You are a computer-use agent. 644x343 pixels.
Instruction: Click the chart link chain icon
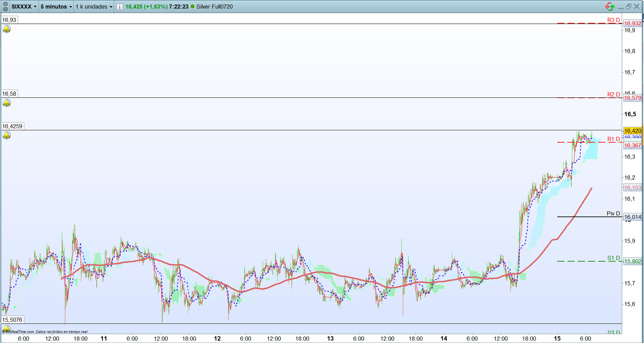5,7
